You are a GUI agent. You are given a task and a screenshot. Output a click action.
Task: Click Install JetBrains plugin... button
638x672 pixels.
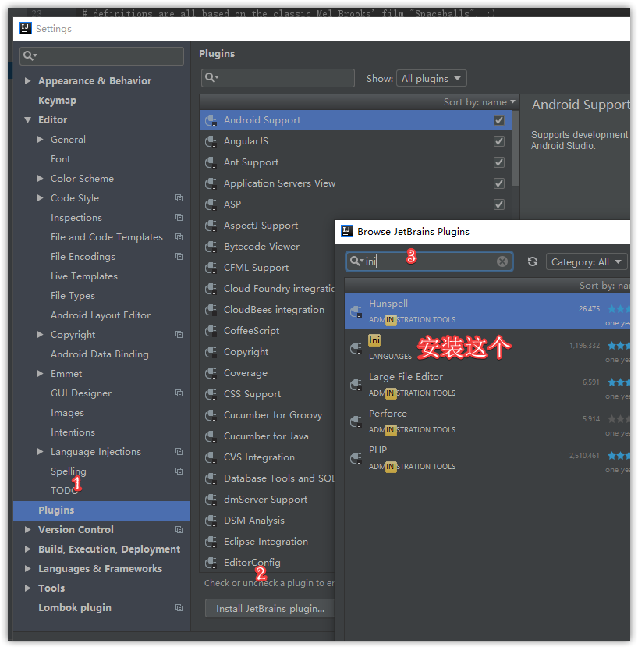(270, 608)
